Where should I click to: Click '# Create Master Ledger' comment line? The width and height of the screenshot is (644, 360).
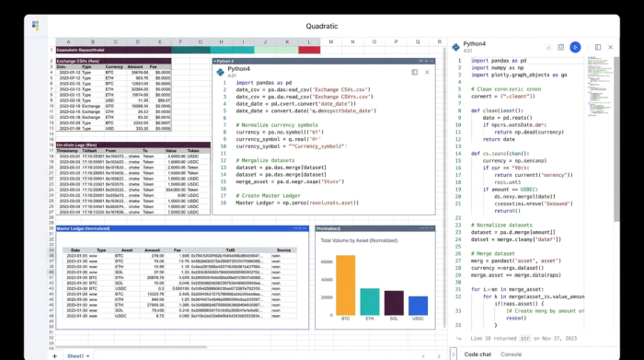268,195
